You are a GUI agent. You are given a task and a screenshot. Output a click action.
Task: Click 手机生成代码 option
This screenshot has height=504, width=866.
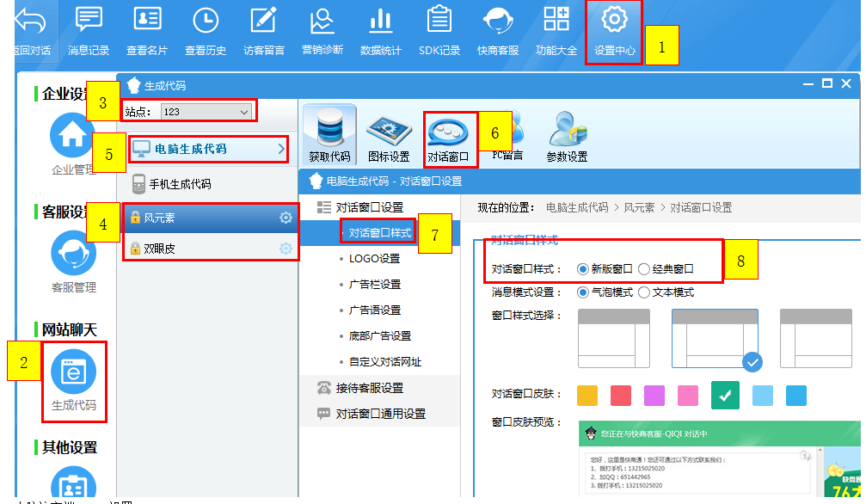pyautogui.click(x=180, y=184)
